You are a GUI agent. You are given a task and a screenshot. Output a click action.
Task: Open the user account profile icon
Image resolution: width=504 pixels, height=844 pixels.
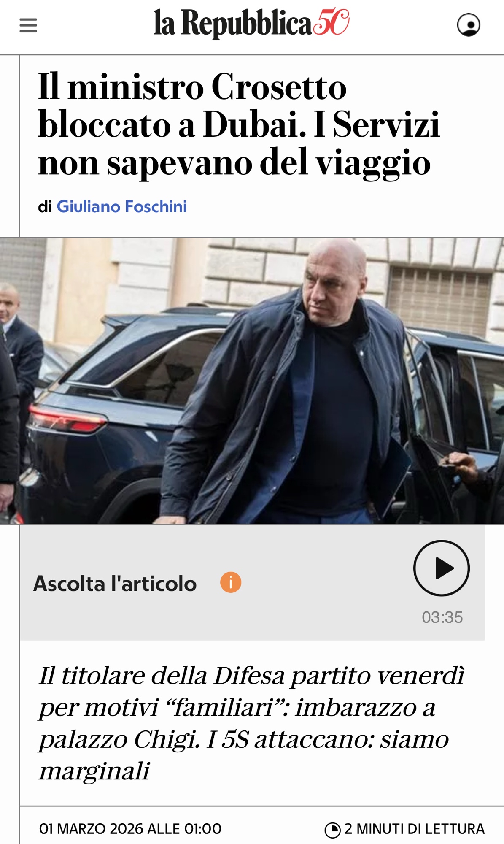click(468, 25)
